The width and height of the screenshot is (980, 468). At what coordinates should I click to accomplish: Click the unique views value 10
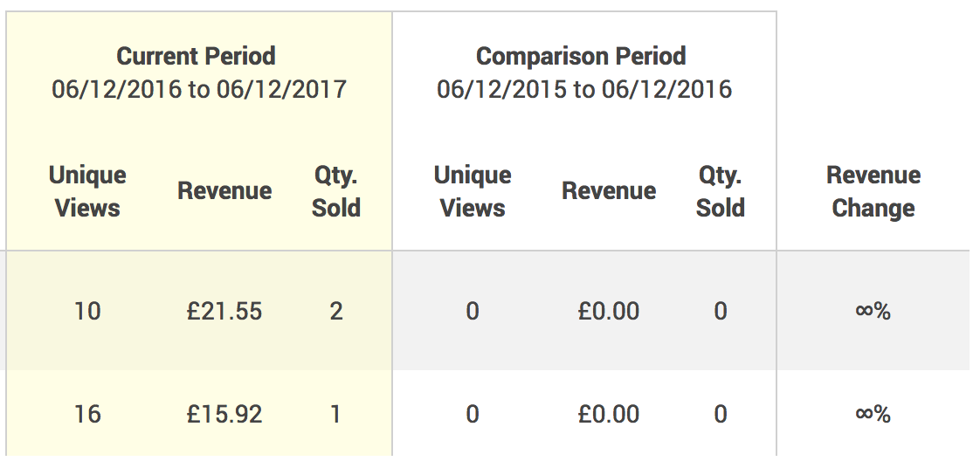click(87, 311)
